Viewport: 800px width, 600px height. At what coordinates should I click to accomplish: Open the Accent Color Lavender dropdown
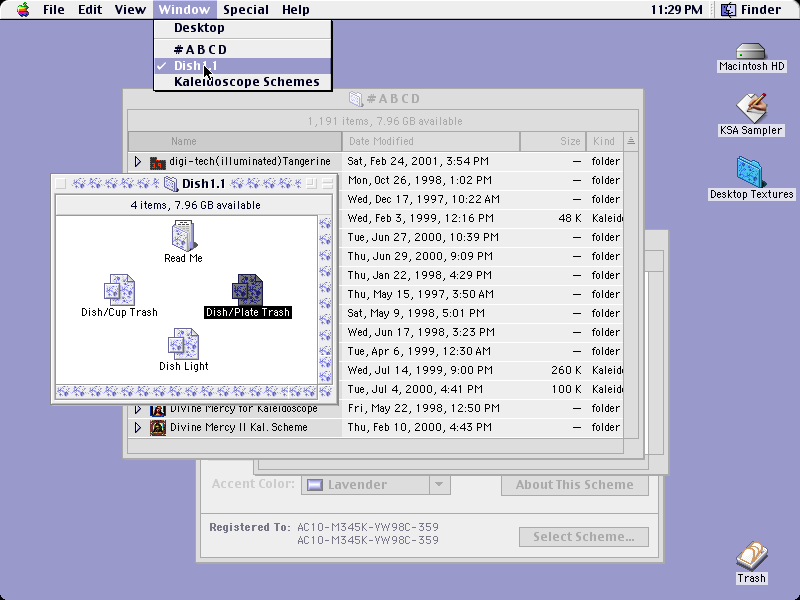coord(376,485)
